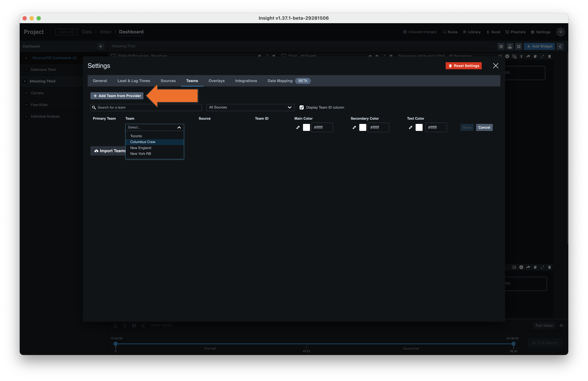Click the Full Video button
The image size is (588, 381).
coord(544,325)
